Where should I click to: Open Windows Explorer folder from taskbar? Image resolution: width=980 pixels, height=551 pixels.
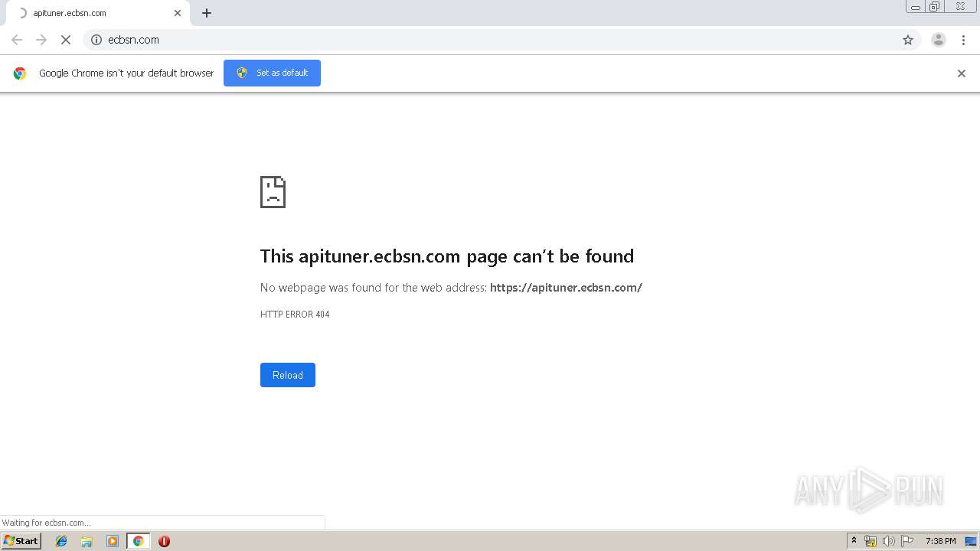point(87,541)
